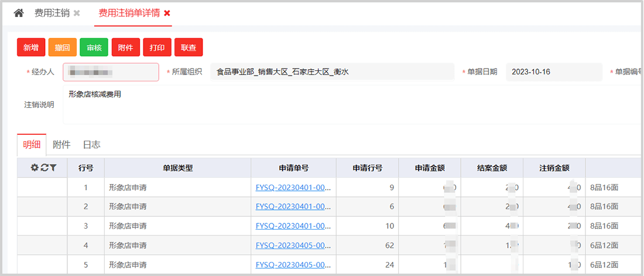Click the 打印 button

click(x=157, y=47)
